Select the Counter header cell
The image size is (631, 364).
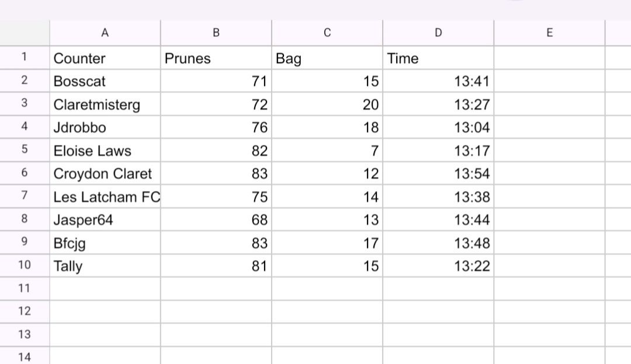coord(105,58)
